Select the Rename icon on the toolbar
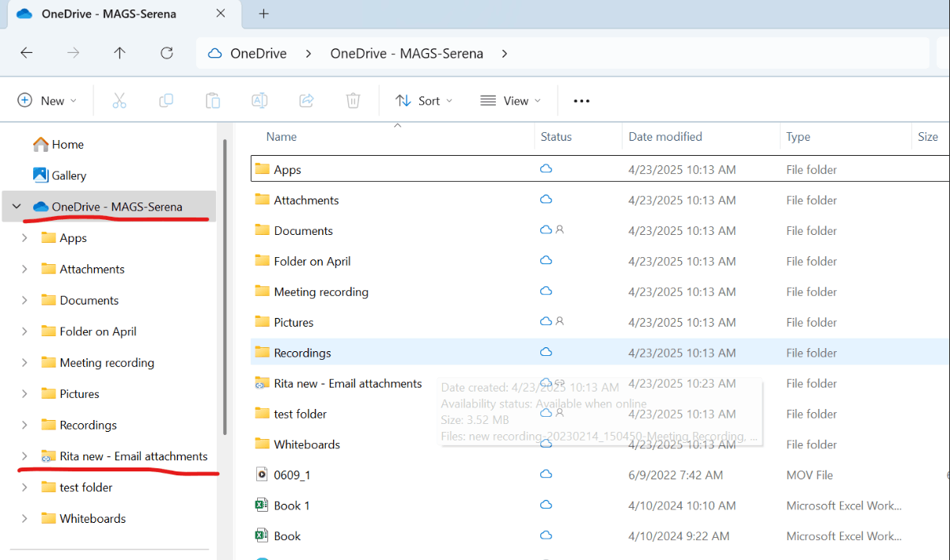 (259, 100)
